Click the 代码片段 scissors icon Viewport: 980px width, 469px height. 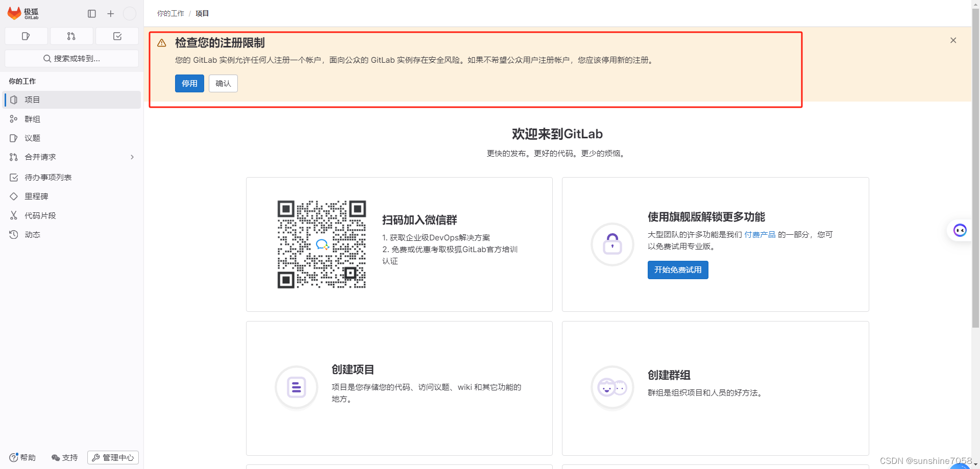[14, 216]
